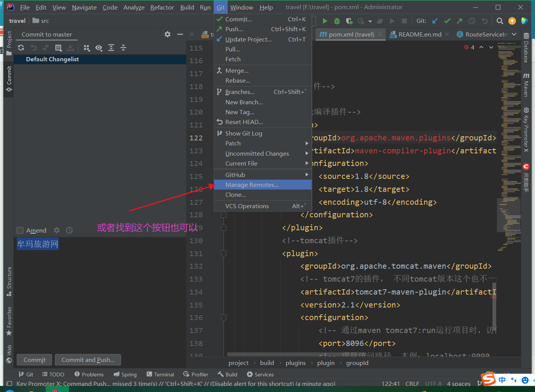Open Structure tool window
This screenshot has height=392, width=535.
pyautogui.click(x=9, y=281)
